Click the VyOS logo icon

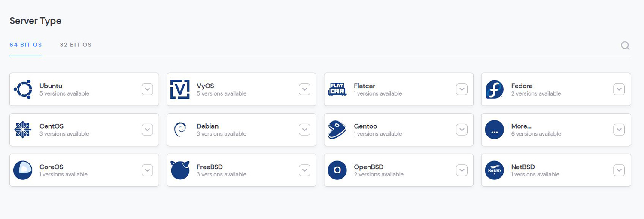coord(180,89)
